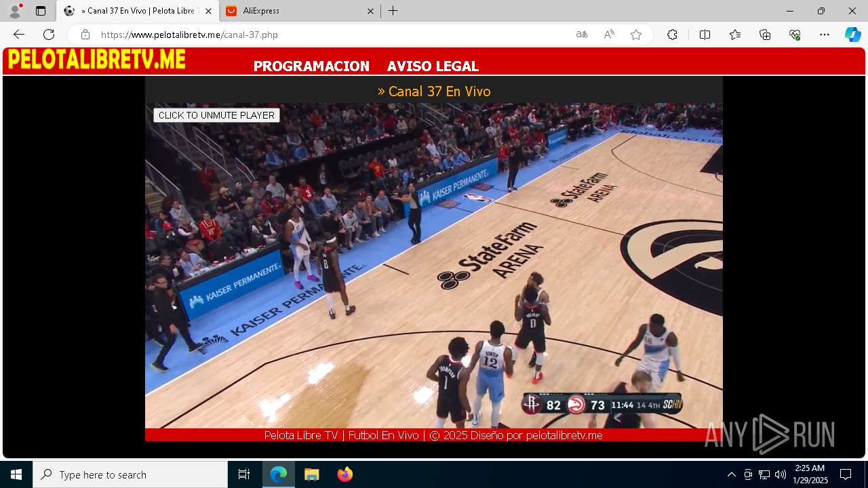The width and height of the screenshot is (868, 488).
Task: Open the AVISO LEGAL menu link
Action: 433,66
